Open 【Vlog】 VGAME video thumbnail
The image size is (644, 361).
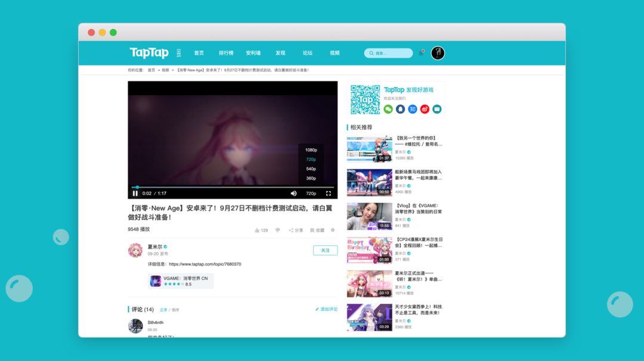[x=369, y=216]
